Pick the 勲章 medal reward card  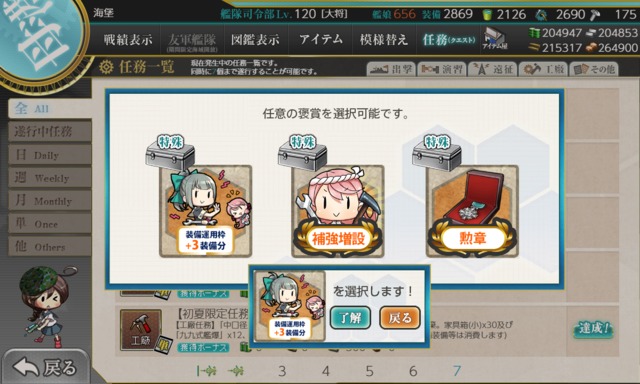(x=472, y=211)
